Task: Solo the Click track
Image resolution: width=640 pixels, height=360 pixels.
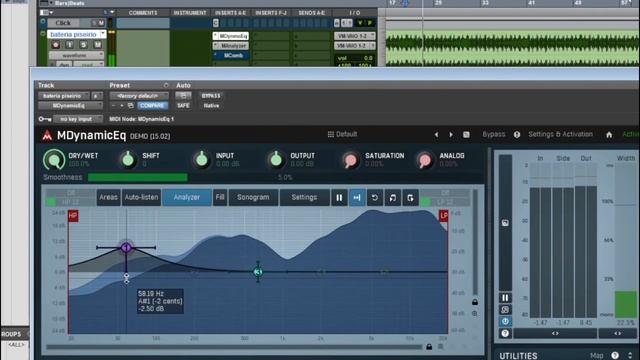Action: pos(94,23)
